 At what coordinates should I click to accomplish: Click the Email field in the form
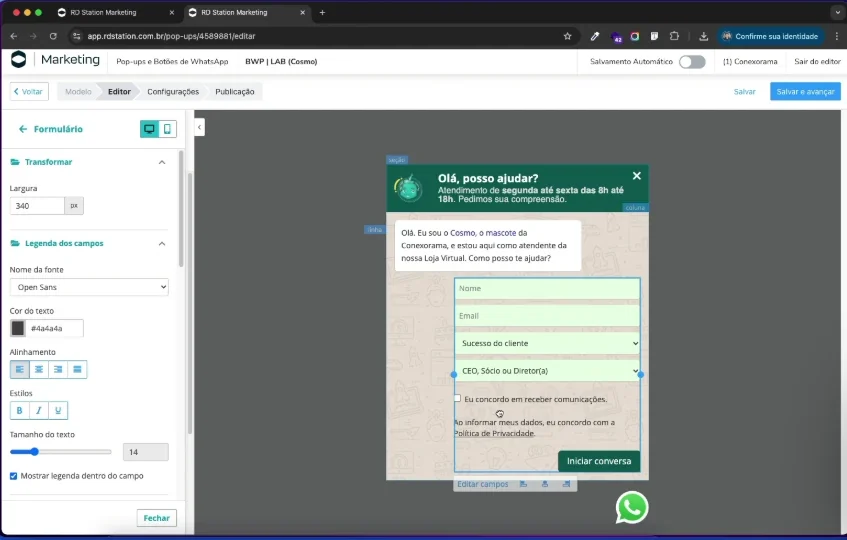tap(547, 316)
